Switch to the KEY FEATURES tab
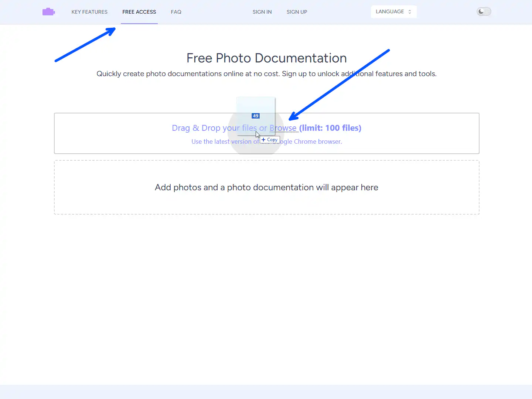 point(89,12)
